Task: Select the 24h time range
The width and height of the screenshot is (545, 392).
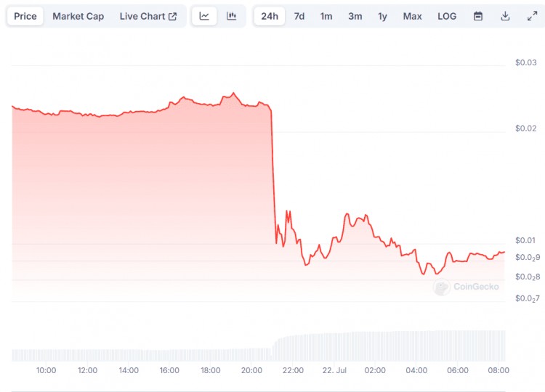Action: coord(269,16)
